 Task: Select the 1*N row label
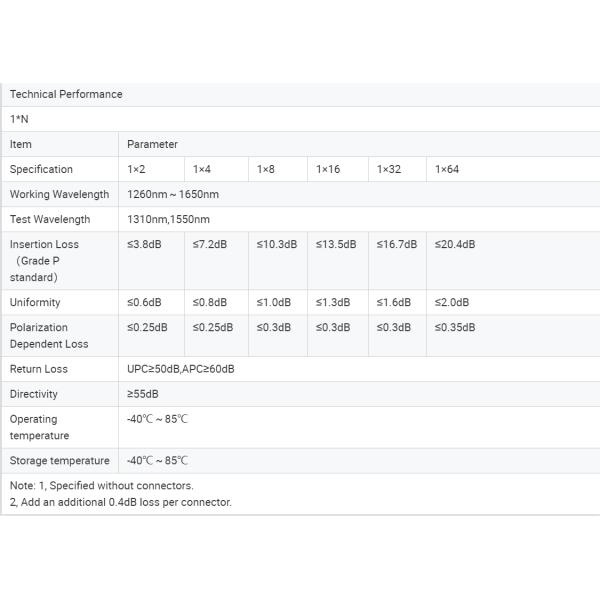[x=19, y=119]
